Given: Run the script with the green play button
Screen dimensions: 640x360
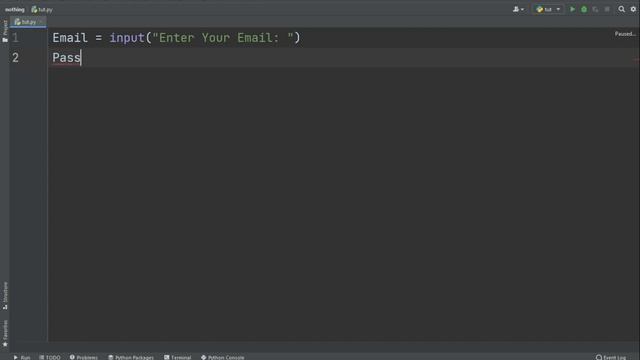Looking at the screenshot, I should coord(572,9).
